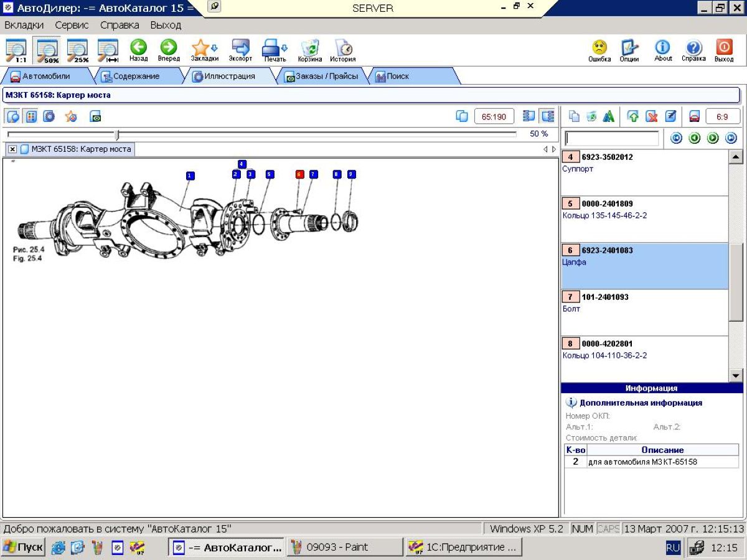
Task: Click the red X delete icon in parts toolbar
Action: (652, 116)
